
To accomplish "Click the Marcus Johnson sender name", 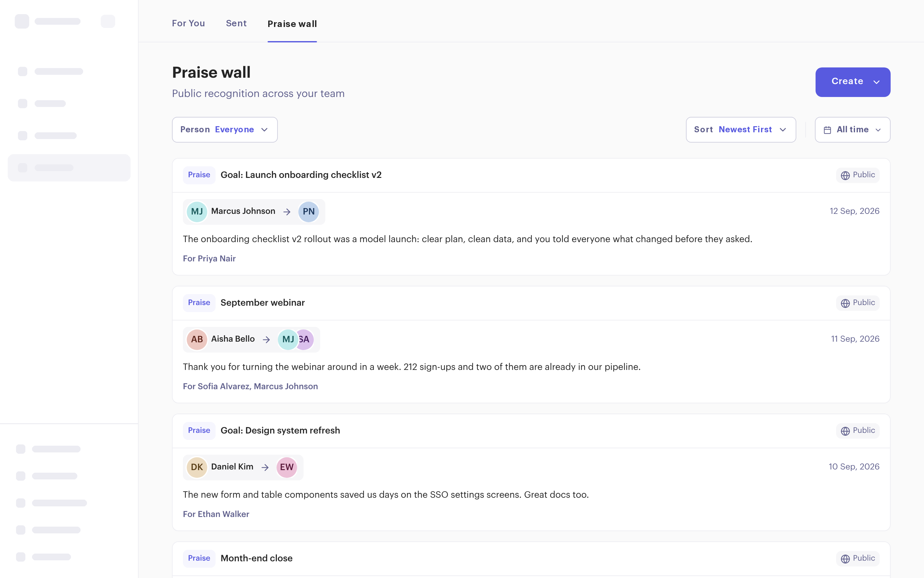I will point(243,211).
